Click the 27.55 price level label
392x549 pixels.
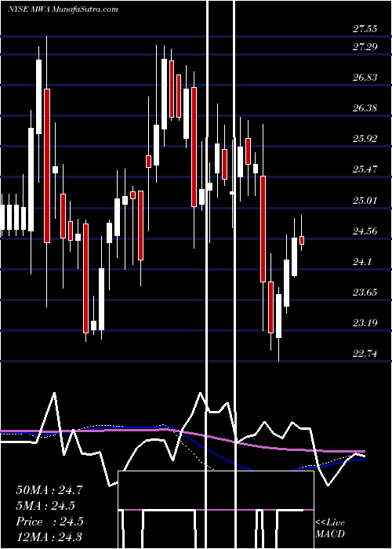click(x=365, y=29)
